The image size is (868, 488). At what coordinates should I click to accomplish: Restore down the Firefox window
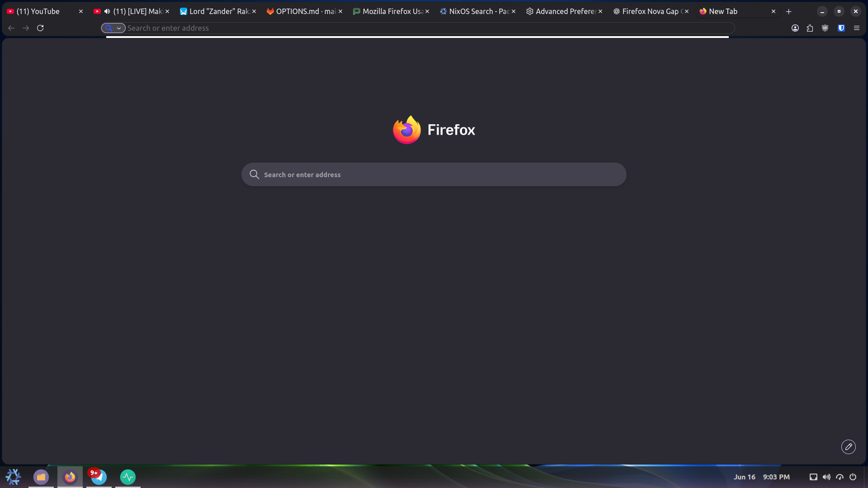(839, 11)
